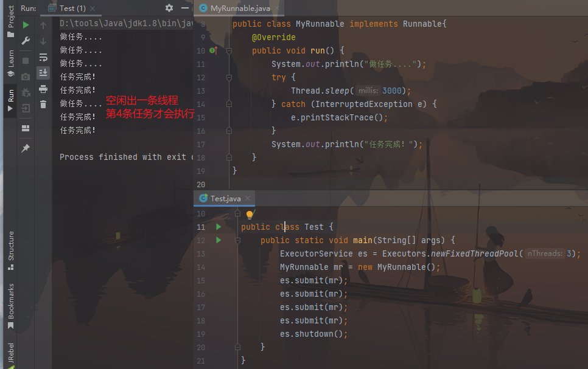The height and width of the screenshot is (369, 588).
Task: Collapse main method fold in Test.java
Action: pos(237,240)
